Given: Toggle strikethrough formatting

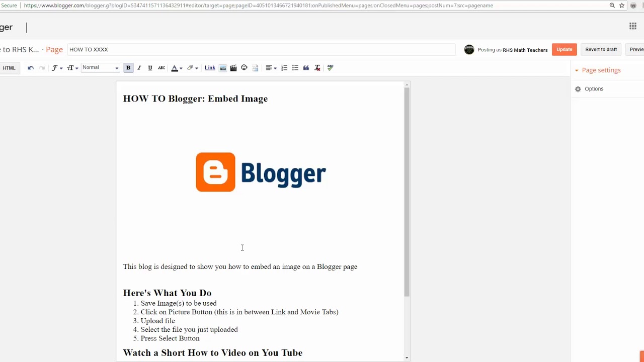Looking at the screenshot, I should pyautogui.click(x=162, y=68).
